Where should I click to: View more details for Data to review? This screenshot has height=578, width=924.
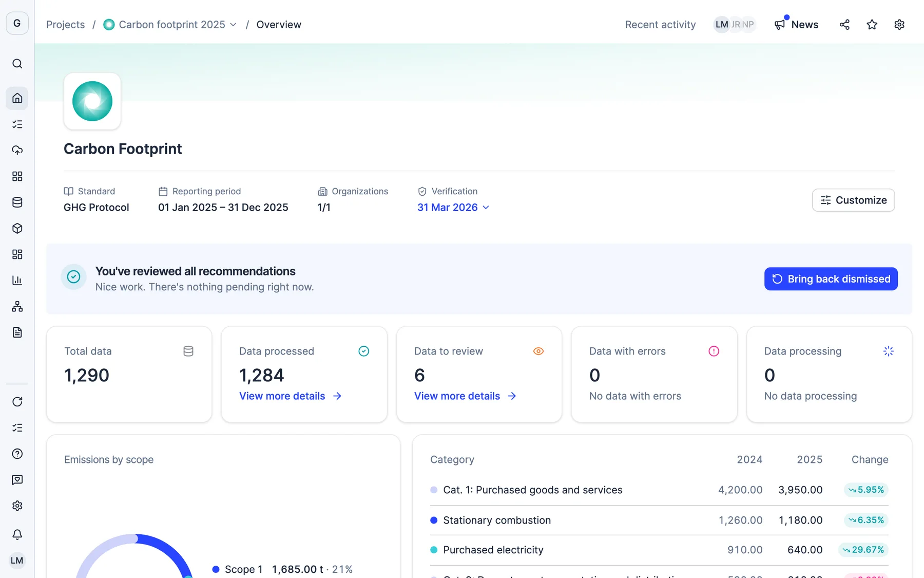465,396
